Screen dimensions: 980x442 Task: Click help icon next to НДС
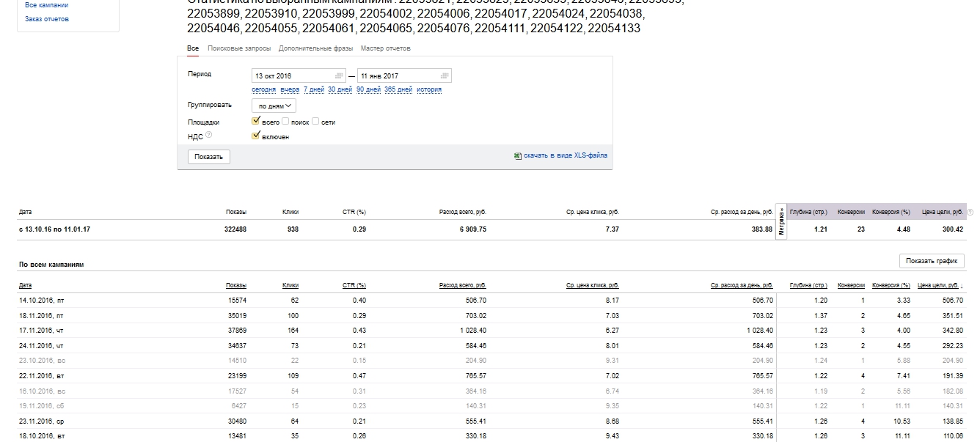pyautogui.click(x=209, y=135)
